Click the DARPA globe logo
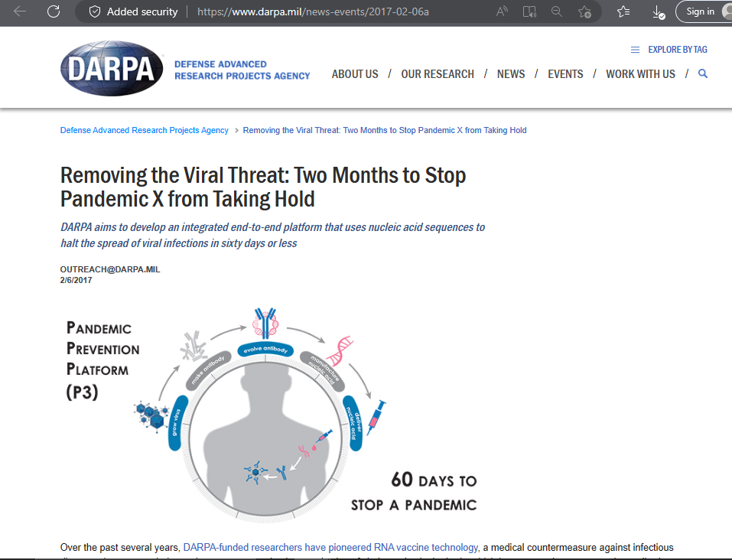The width and height of the screenshot is (732, 560). click(112, 69)
